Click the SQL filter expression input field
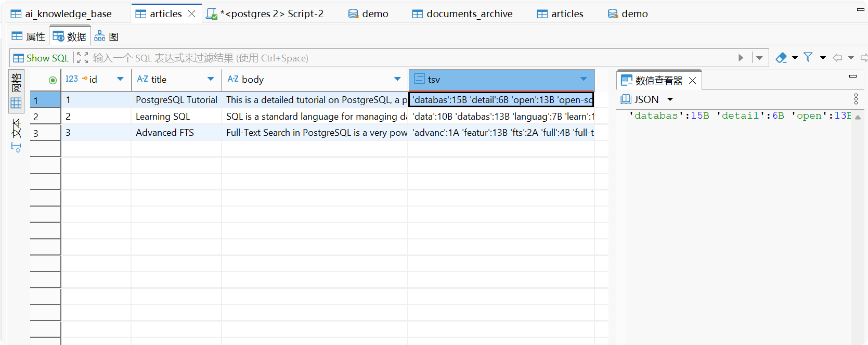 coord(406,58)
